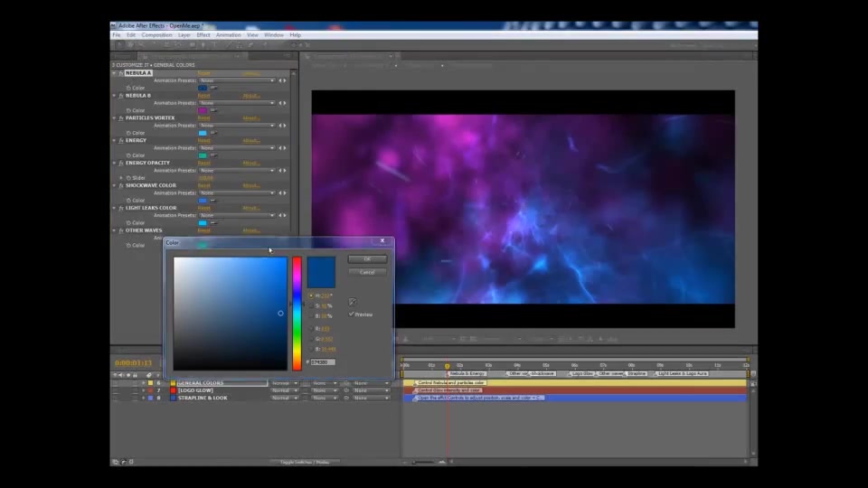Select the H (hue) radio button
The height and width of the screenshot is (488, 868).
tap(310, 296)
